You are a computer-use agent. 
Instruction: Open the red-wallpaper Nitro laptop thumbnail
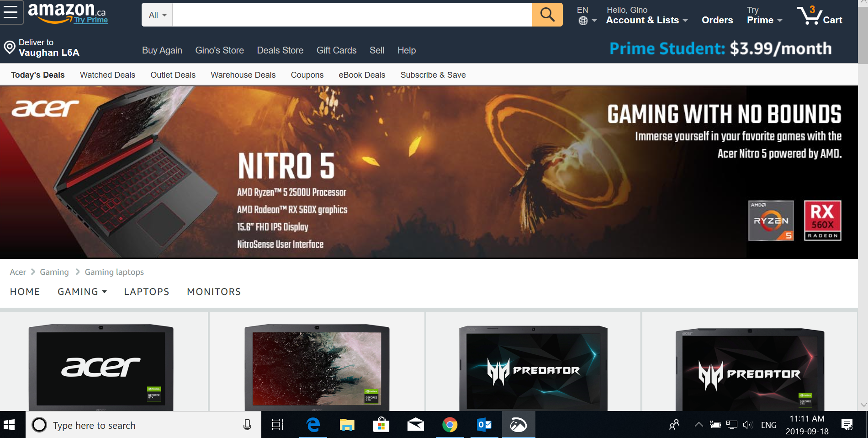pos(317,368)
